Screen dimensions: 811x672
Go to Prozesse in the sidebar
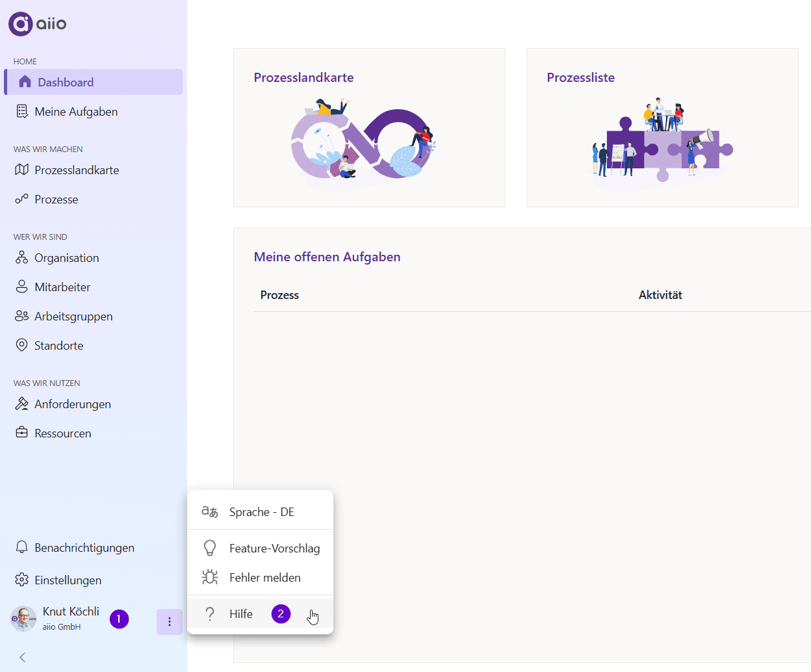pos(94,199)
